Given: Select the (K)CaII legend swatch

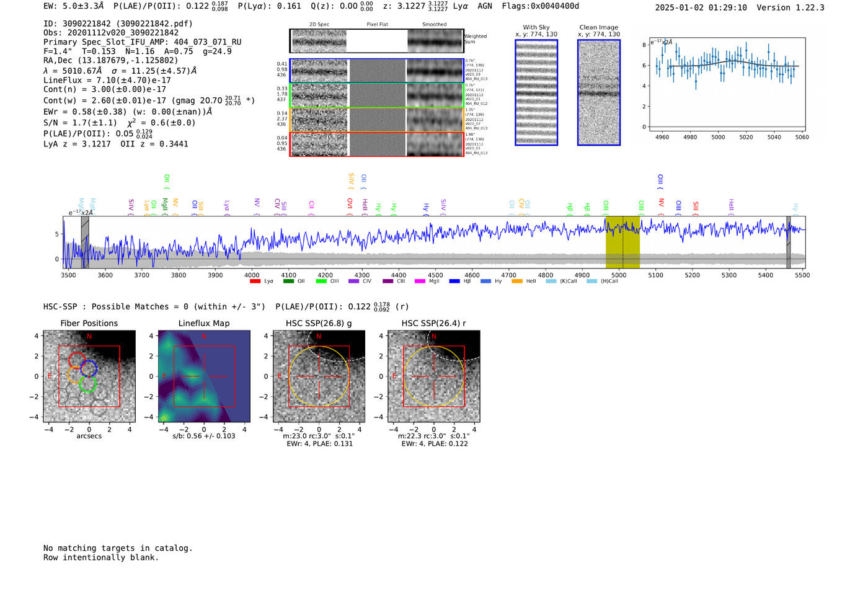Looking at the screenshot, I should click(x=551, y=282).
